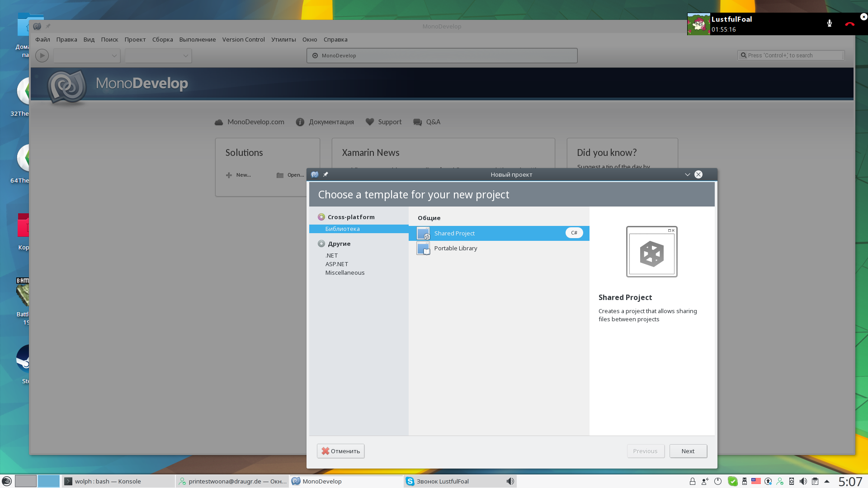The height and width of the screenshot is (488, 868).
Task: Click the microphone icon in the Skype call
Action: click(x=830, y=23)
